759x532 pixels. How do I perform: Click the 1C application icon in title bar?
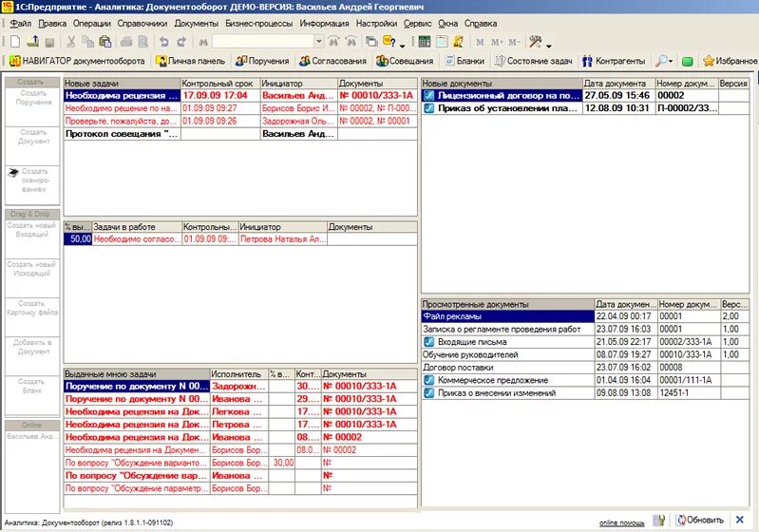click(x=8, y=7)
